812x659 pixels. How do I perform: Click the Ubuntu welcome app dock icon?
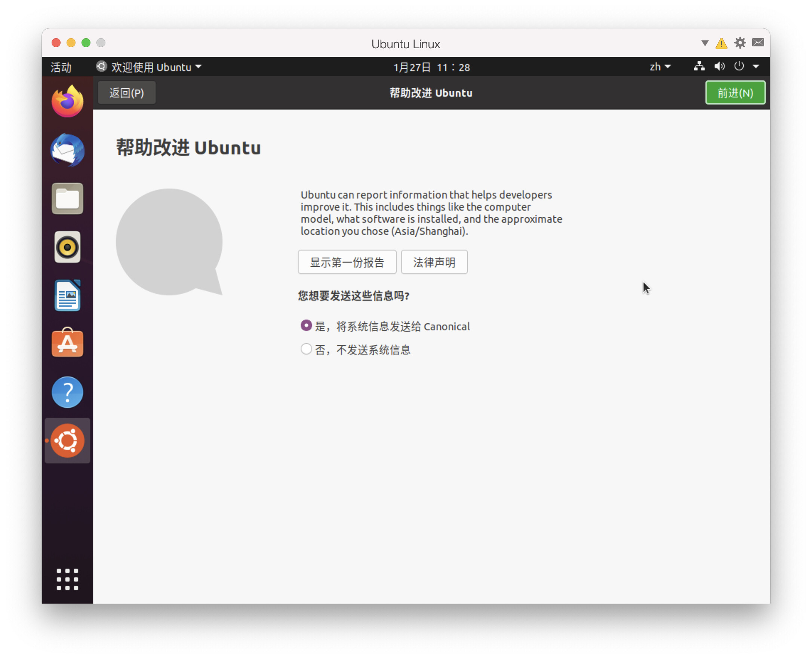[x=68, y=440]
